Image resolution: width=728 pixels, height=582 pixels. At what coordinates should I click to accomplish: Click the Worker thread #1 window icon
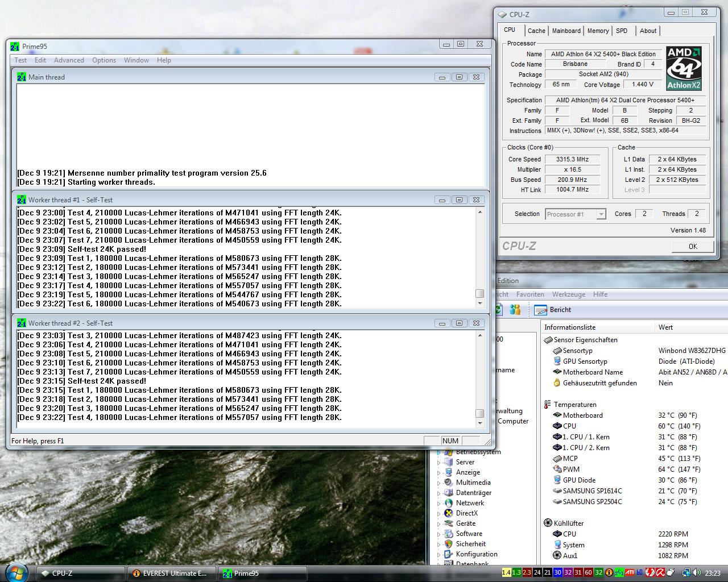22,200
